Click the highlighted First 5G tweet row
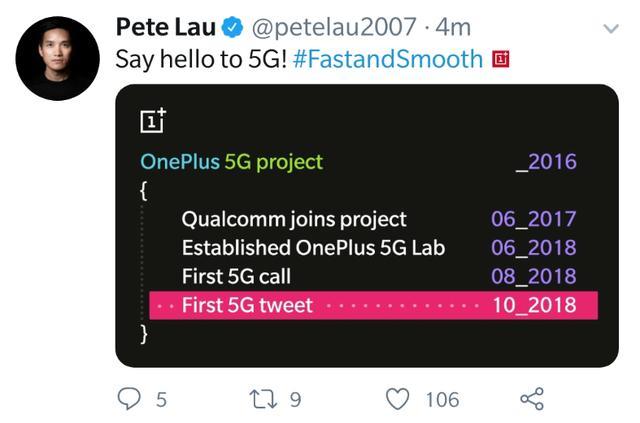Screen dimensions: 640x423 coord(372,305)
